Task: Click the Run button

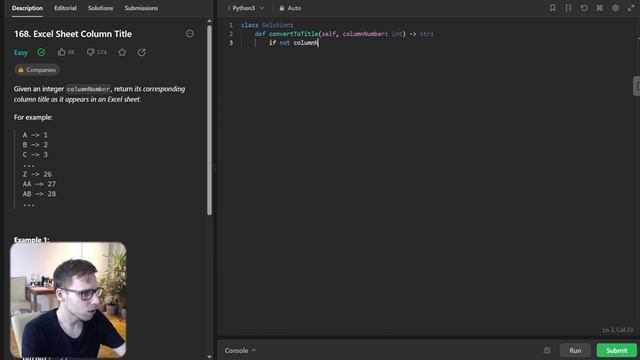Action: 575,351
